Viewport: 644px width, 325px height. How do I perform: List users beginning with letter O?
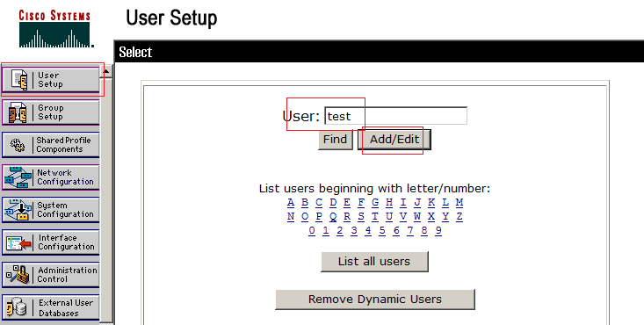coord(305,217)
